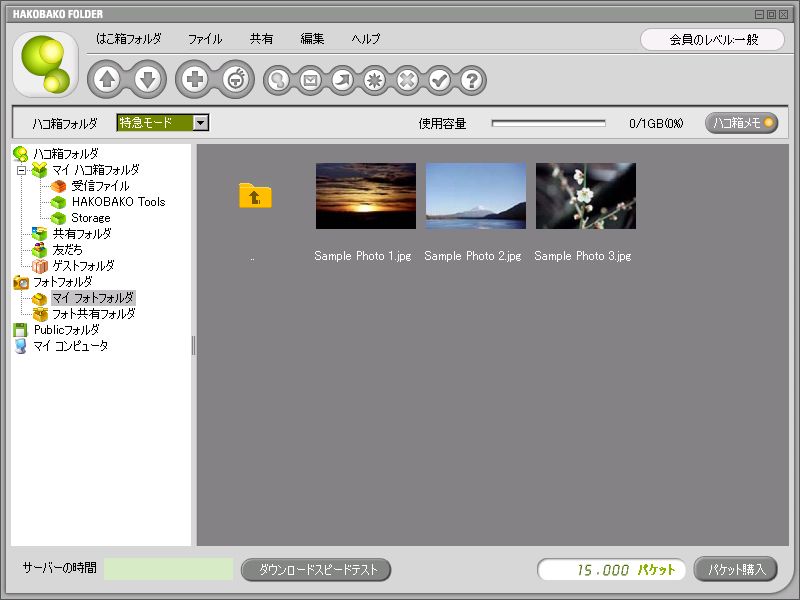800x600 pixels.
Task: Click the Sample Photo 1.jpg filename label
Action: pos(363,256)
